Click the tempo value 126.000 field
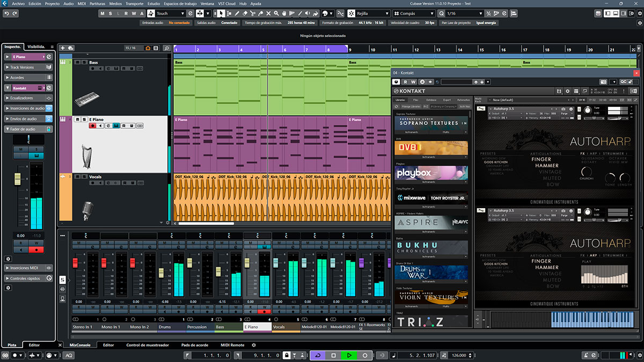644x362 pixels. (458, 355)
